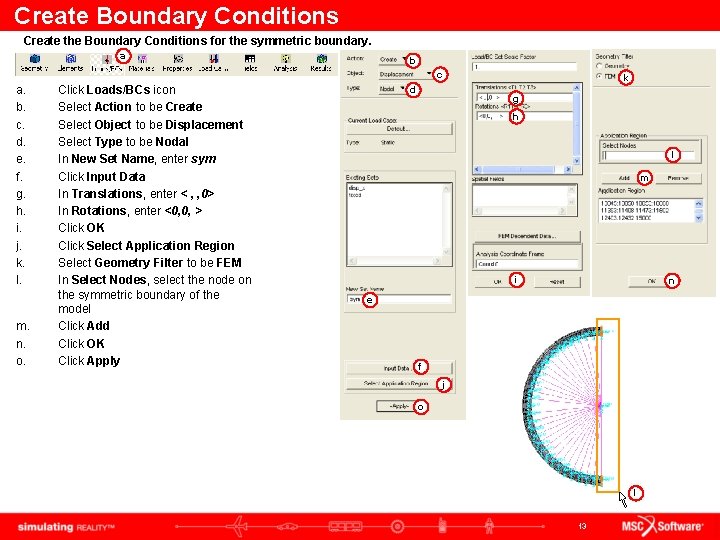This screenshot has height=540, width=720.
Task: Click the Application Region list's up arrow
Action: point(699,203)
